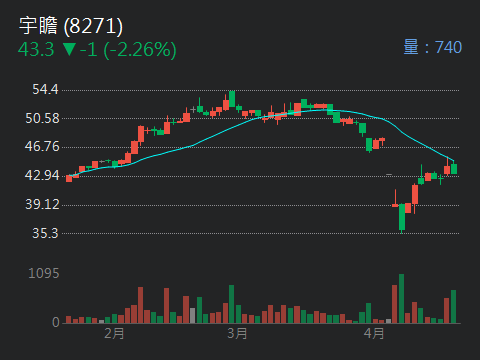Click the 39.12 price axis label

42,204
